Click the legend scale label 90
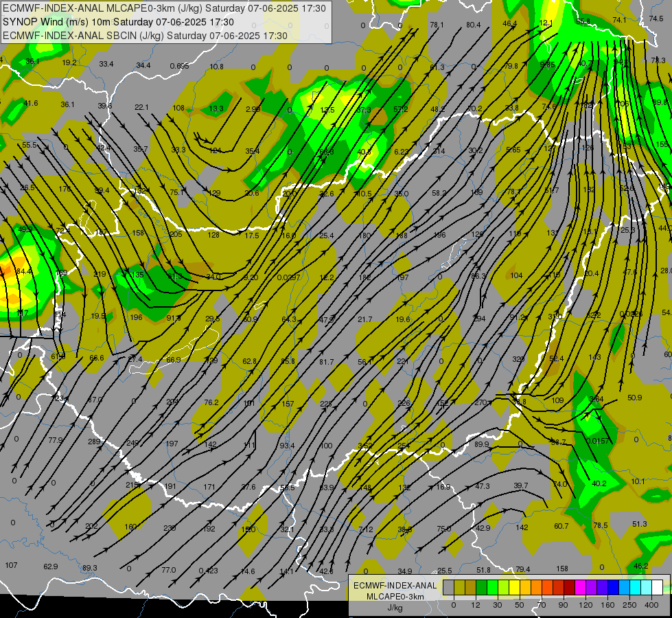Viewport: 672px width, 618px height. [563, 605]
